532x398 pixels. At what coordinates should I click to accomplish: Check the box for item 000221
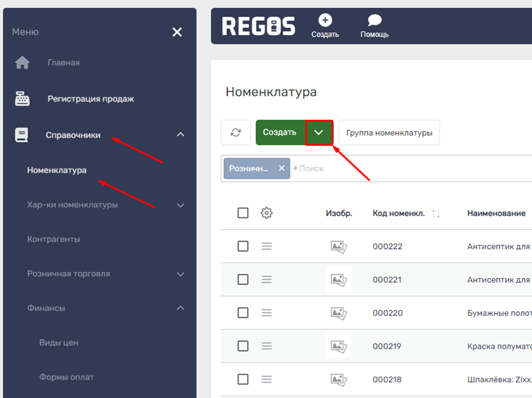pos(243,280)
